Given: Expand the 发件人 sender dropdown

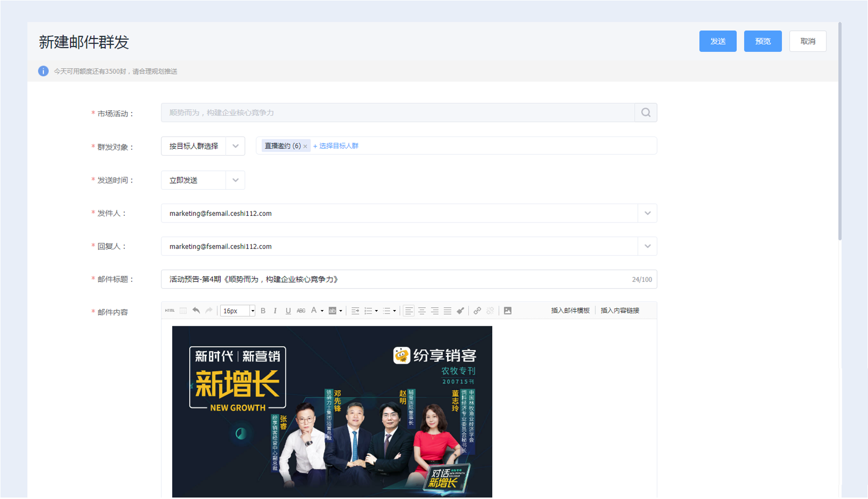Looking at the screenshot, I should tap(647, 213).
